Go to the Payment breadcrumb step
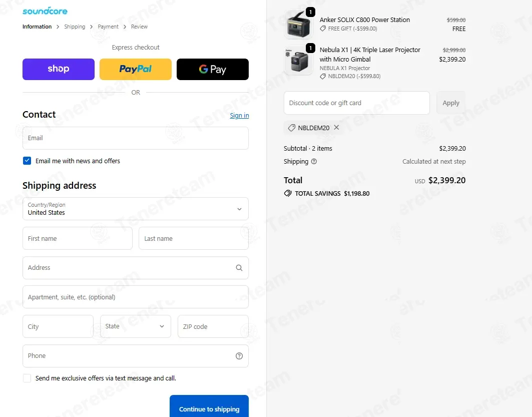532x417 pixels. 108,27
